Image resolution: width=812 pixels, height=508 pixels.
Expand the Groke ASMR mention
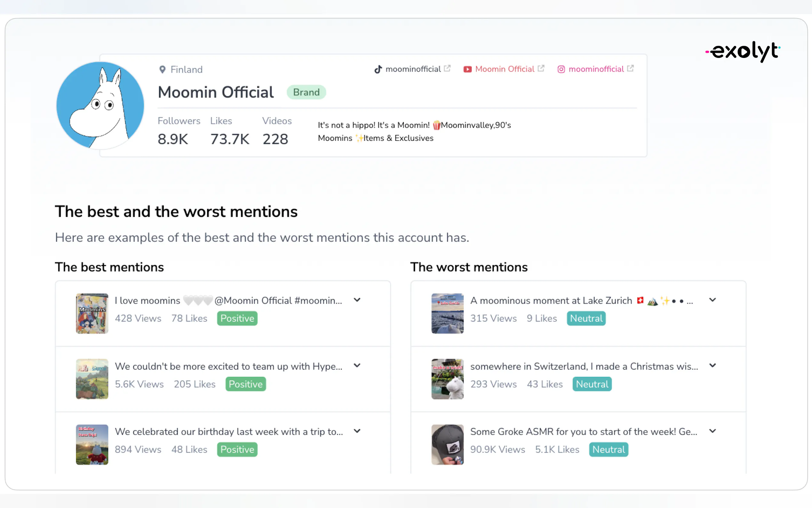(x=712, y=431)
